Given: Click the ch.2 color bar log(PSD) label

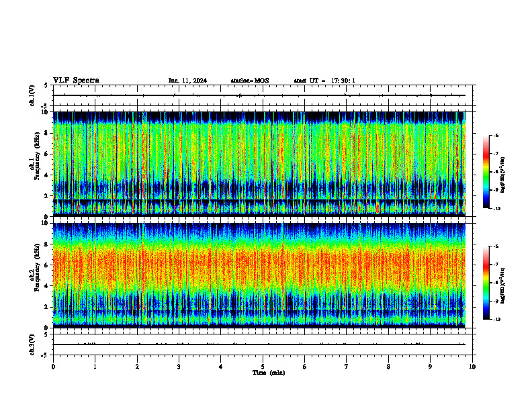Looking at the screenshot, I should [503, 286].
